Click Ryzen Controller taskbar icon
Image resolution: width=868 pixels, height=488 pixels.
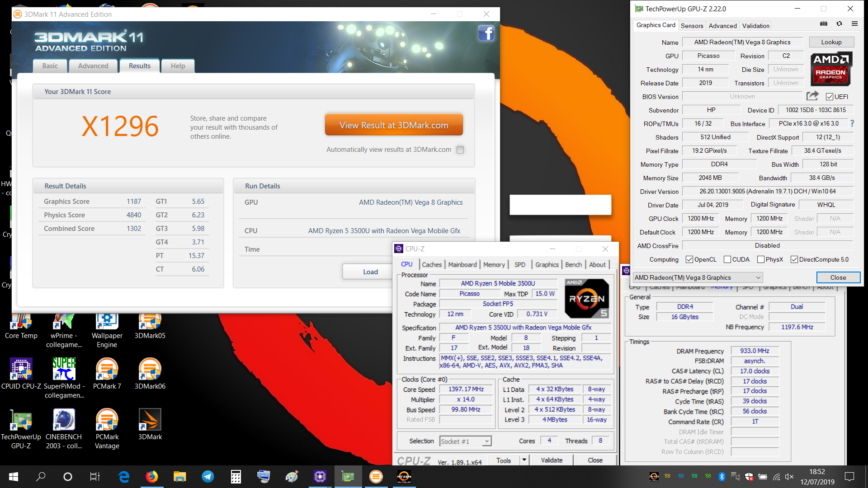point(404,477)
